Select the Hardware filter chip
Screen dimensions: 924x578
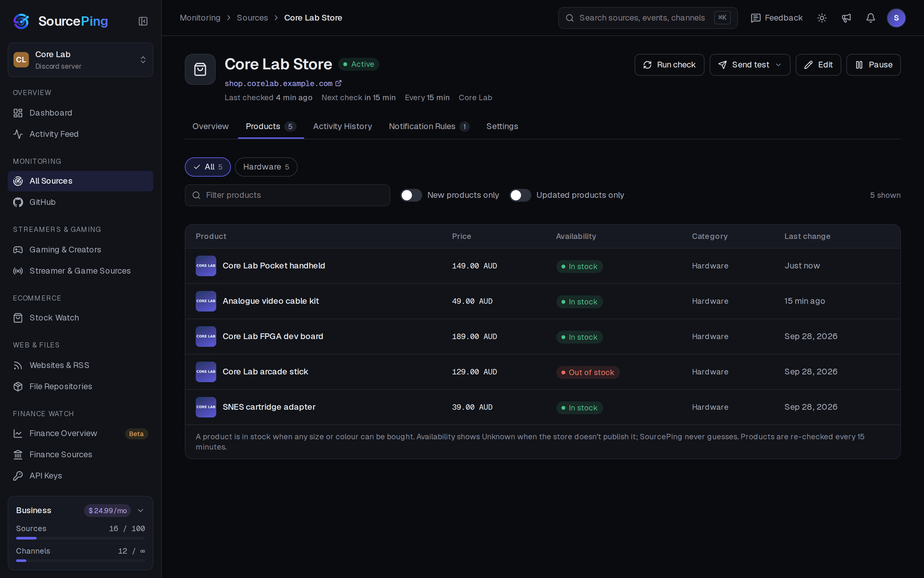point(266,167)
